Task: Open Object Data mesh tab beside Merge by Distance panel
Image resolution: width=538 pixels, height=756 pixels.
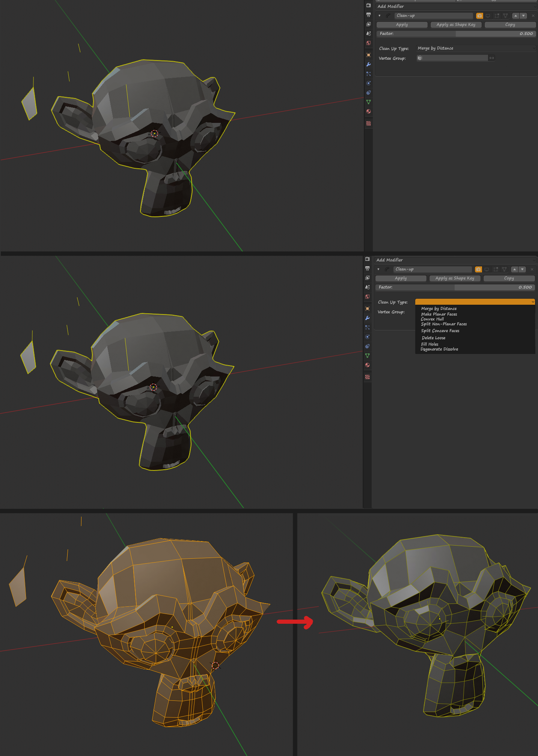Action: [368, 102]
